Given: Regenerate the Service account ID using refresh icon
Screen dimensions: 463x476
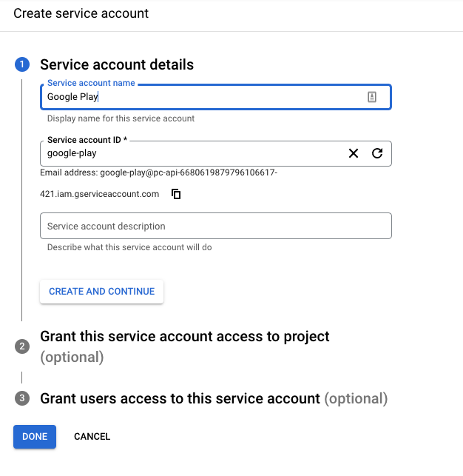Looking at the screenshot, I should point(377,153).
